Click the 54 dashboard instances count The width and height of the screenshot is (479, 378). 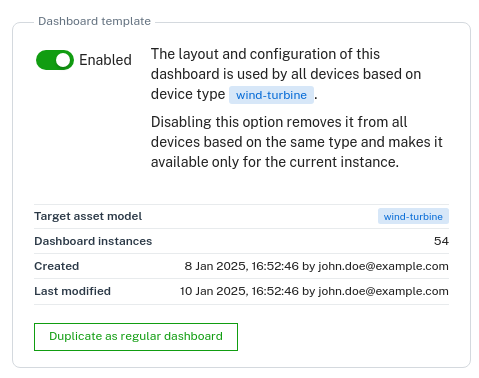click(x=441, y=241)
